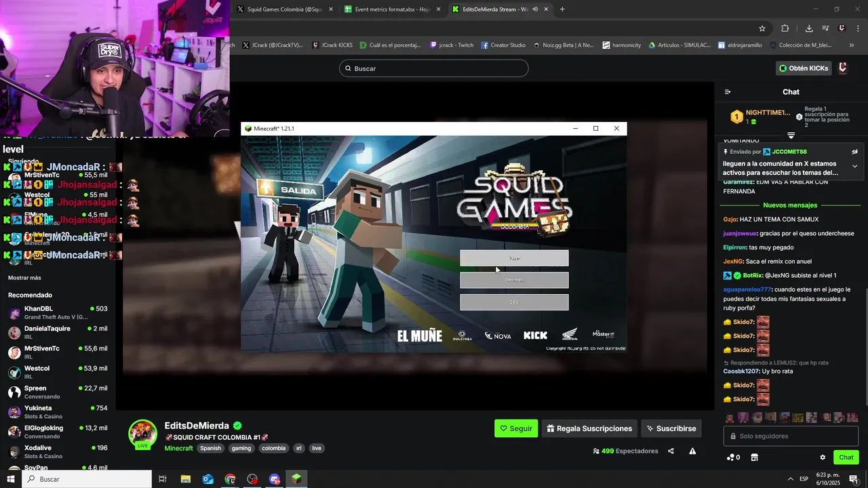Open Windows Start menu
The image size is (868, 488).
11,479
